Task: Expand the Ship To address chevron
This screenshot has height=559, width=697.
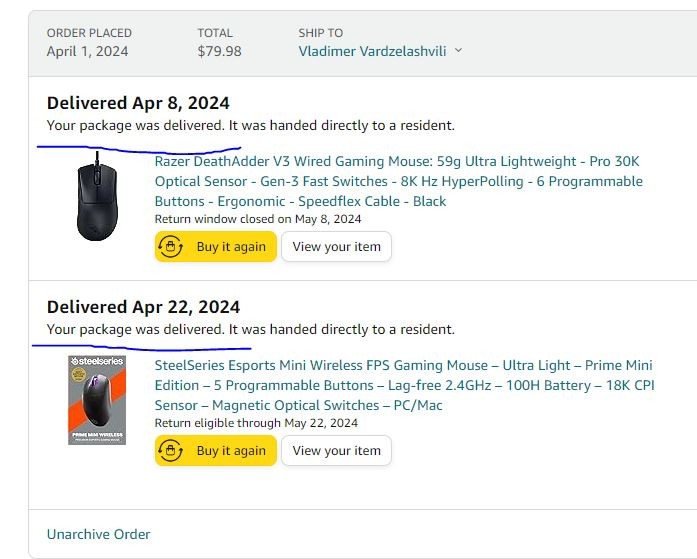Action: pyautogui.click(x=459, y=51)
